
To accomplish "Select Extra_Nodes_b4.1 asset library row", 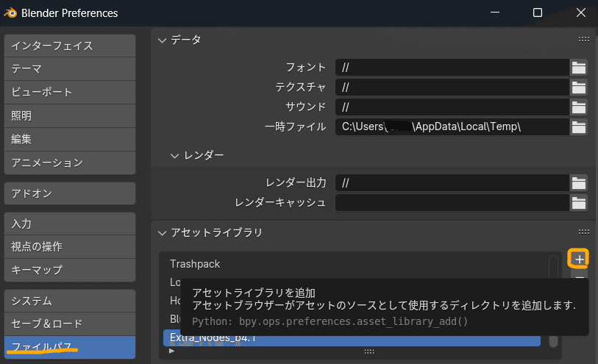I will click(352, 338).
